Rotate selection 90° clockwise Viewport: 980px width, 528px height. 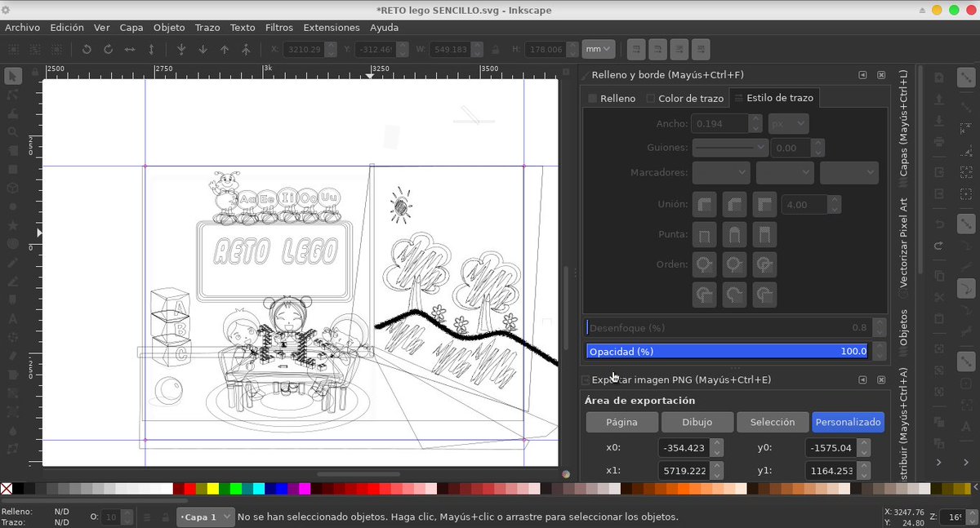pyautogui.click(x=108, y=49)
